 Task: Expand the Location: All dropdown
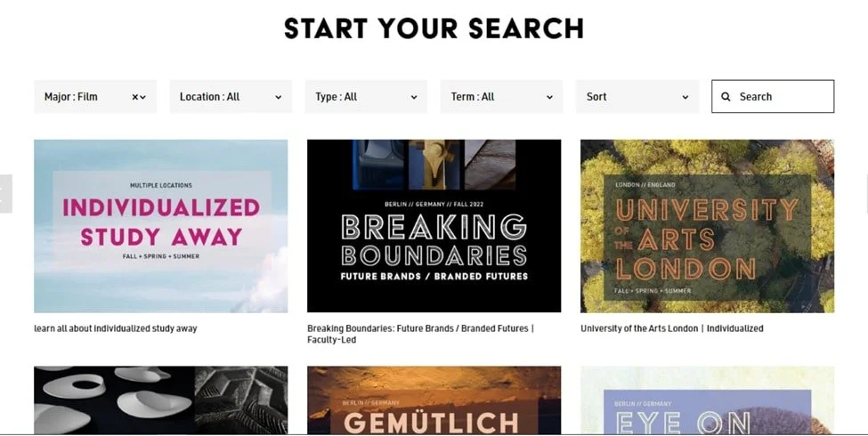point(231,97)
